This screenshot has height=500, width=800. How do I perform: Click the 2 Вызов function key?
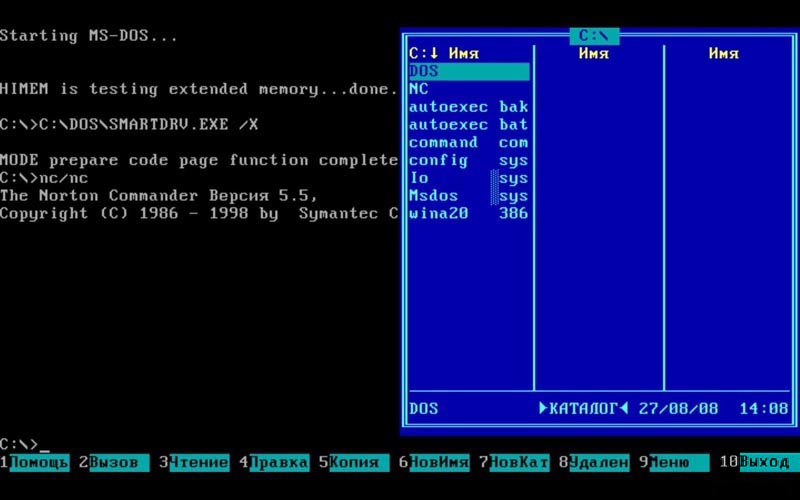pos(114,462)
